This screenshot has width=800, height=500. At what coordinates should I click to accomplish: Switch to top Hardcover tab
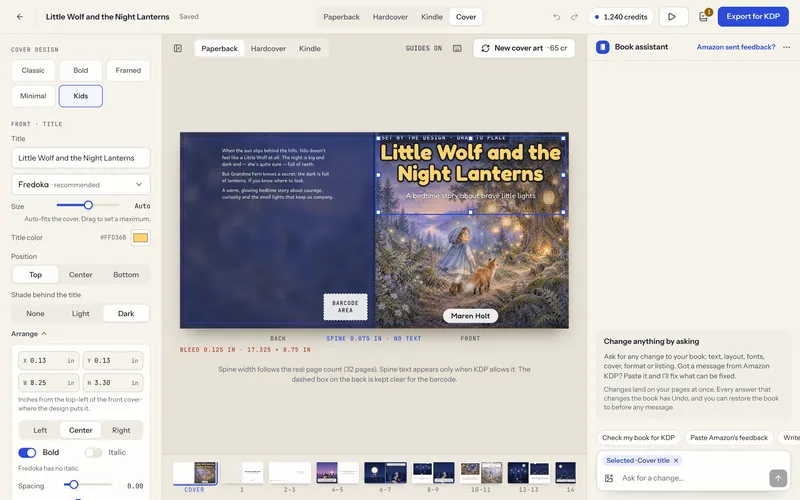pyautogui.click(x=390, y=17)
